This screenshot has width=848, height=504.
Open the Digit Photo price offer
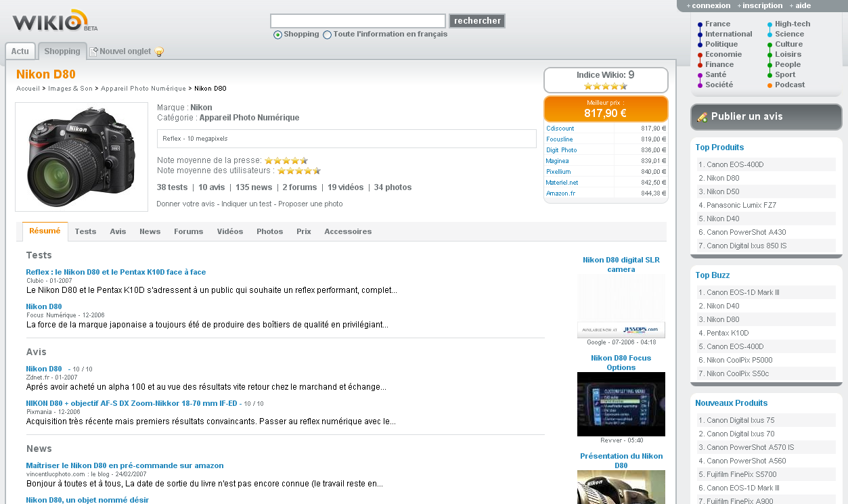pos(562,150)
